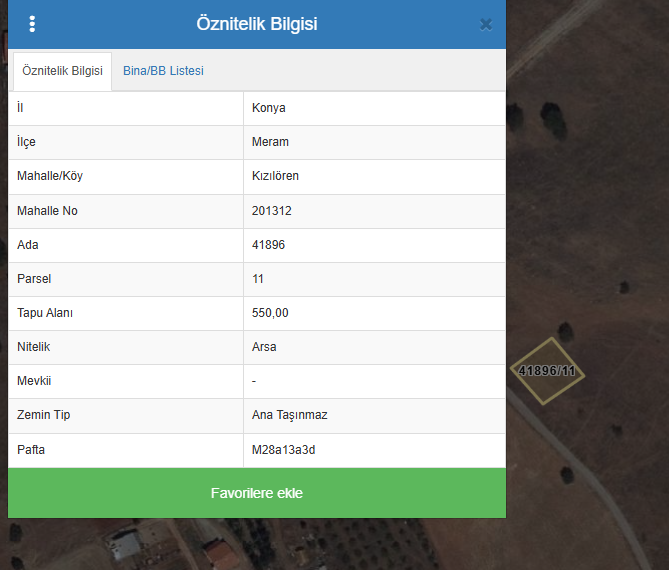
Task: Click the Tapu Alanı row label
Action: [45, 313]
